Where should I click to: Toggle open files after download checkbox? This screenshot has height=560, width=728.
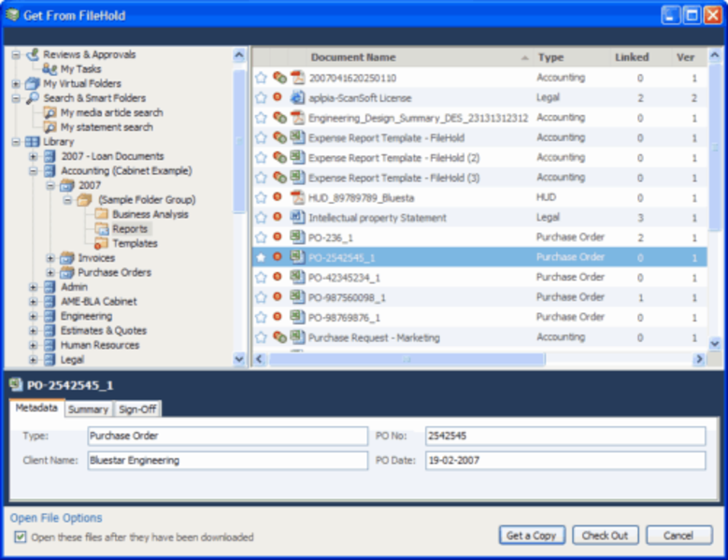(21, 538)
